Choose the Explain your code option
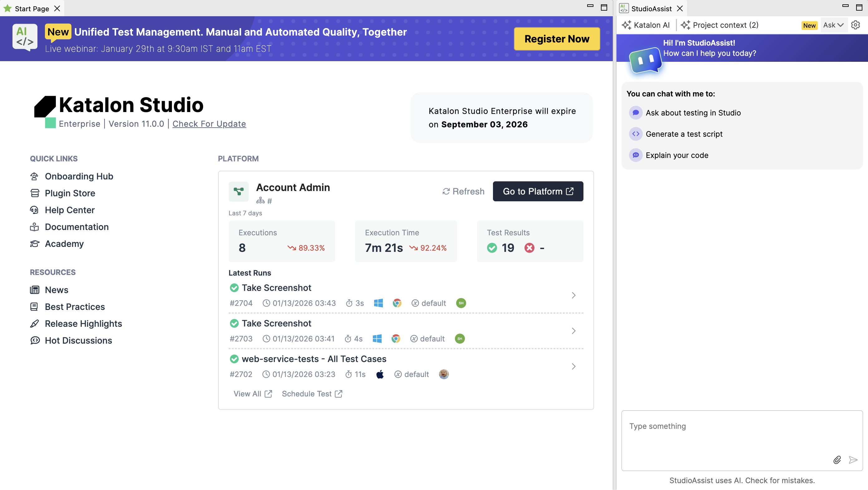This screenshot has width=868, height=490. pos(677,155)
